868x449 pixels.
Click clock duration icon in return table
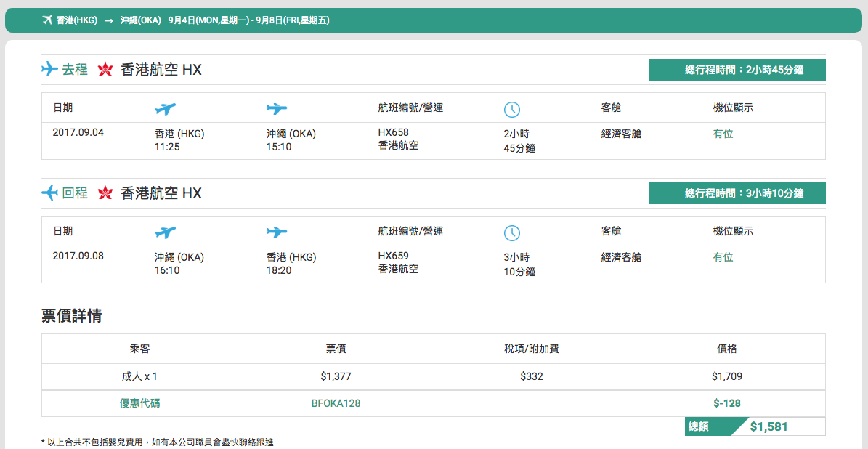pos(512,233)
